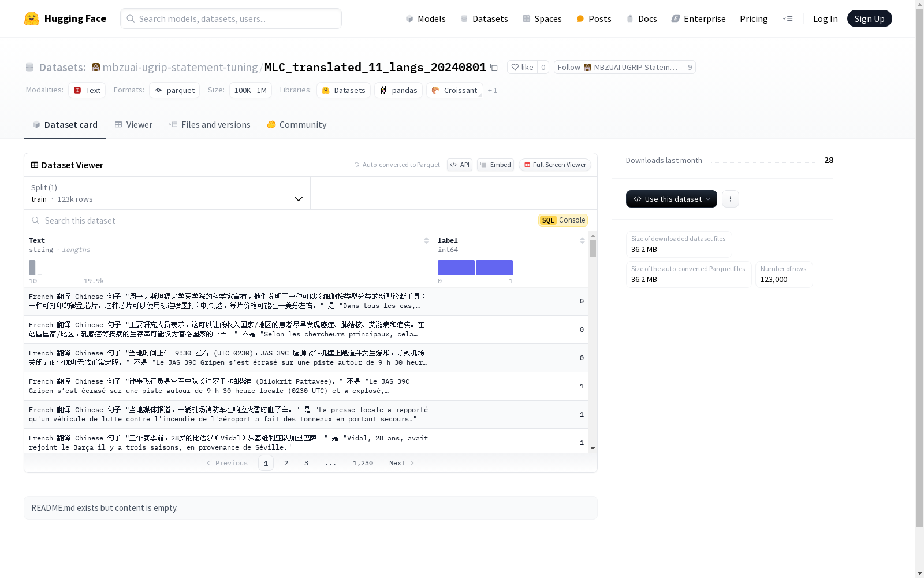Switch to the Viewer tab
The height and width of the screenshot is (578, 924).
(133, 125)
